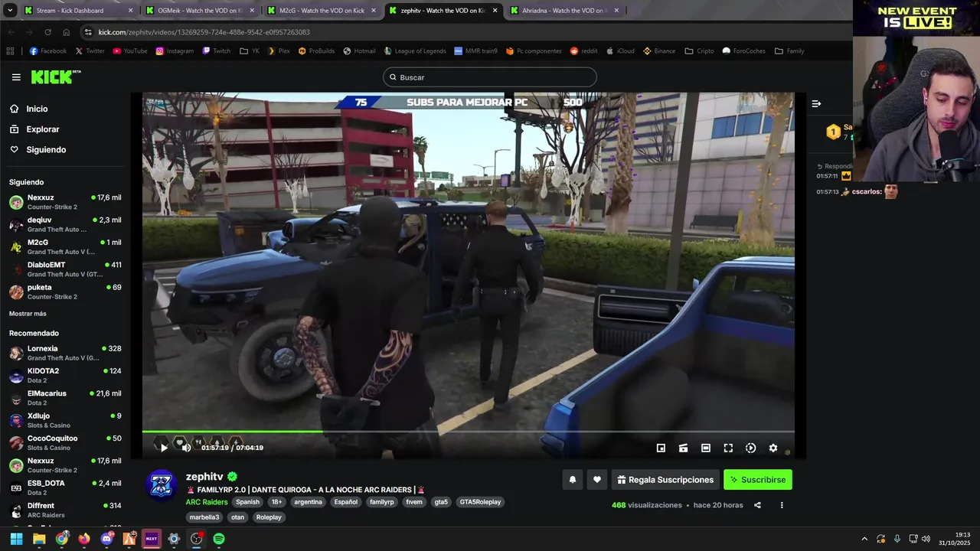Image resolution: width=980 pixels, height=551 pixels.
Task: Play the VOD video
Action: 163,448
